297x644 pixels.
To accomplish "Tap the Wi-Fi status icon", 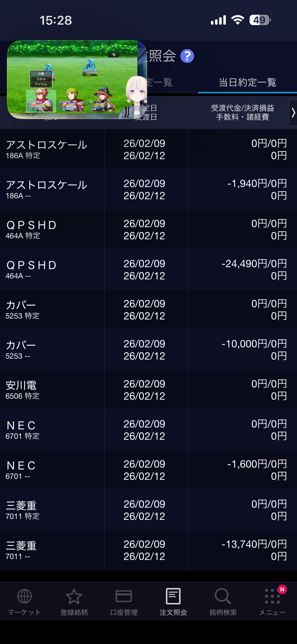I will pos(238,20).
